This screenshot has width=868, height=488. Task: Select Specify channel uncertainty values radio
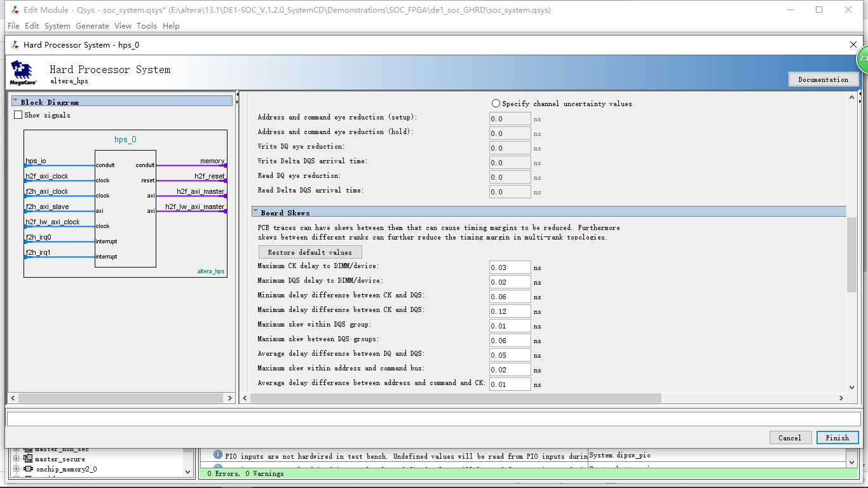pyautogui.click(x=496, y=104)
